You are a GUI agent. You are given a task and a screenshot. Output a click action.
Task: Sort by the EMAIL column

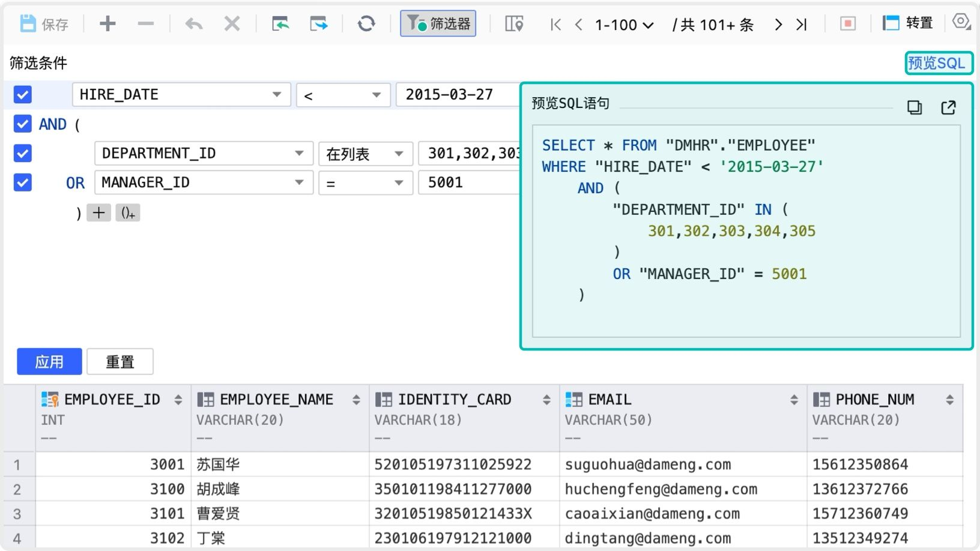coord(794,400)
